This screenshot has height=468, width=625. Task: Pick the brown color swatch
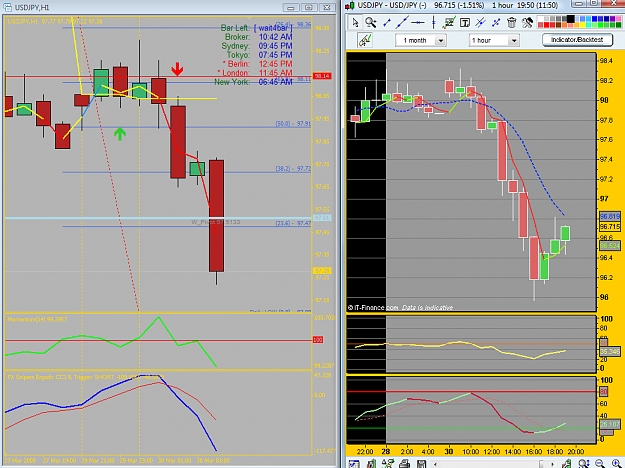(x=558, y=25)
